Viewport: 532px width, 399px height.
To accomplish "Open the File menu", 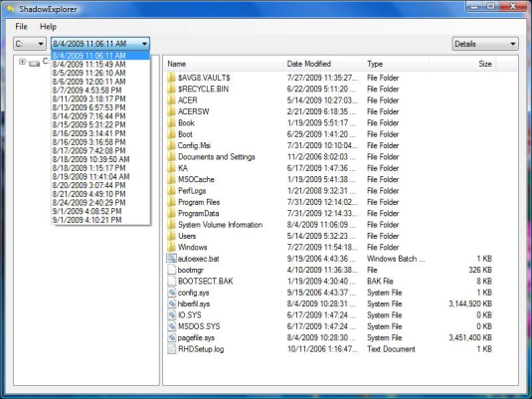I will pyautogui.click(x=21, y=27).
